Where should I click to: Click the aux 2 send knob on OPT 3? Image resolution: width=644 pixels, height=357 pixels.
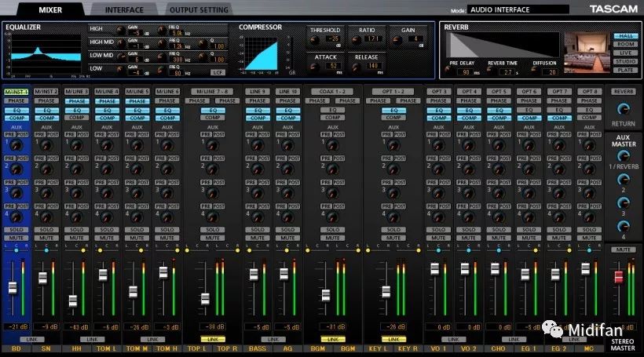click(438, 169)
